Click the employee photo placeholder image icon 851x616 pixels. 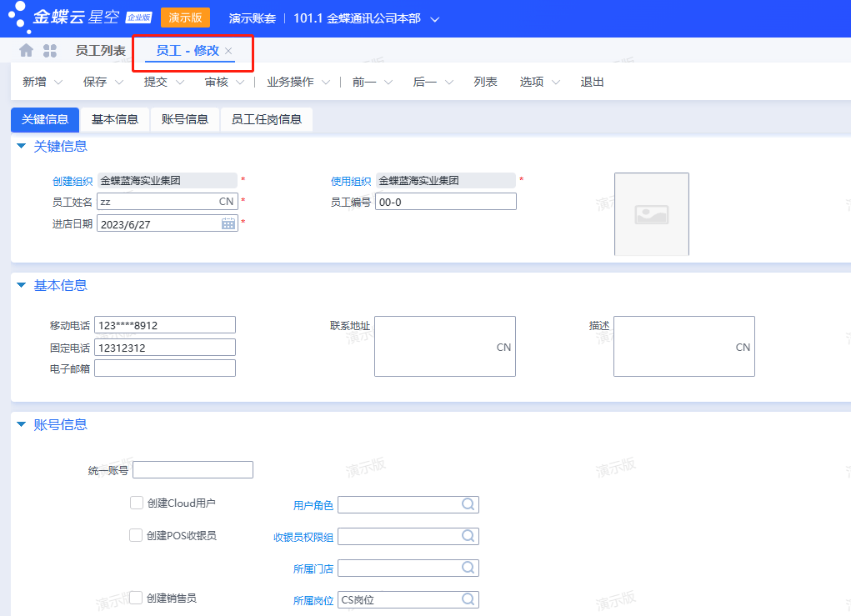tap(651, 214)
